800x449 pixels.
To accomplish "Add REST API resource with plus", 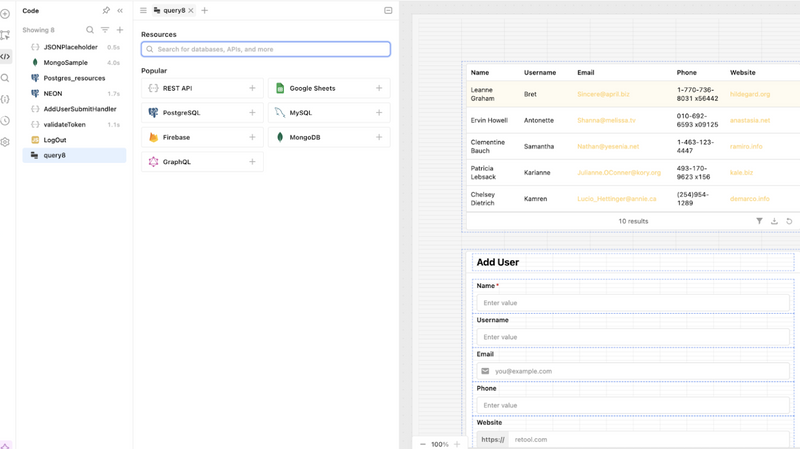I will tap(252, 88).
